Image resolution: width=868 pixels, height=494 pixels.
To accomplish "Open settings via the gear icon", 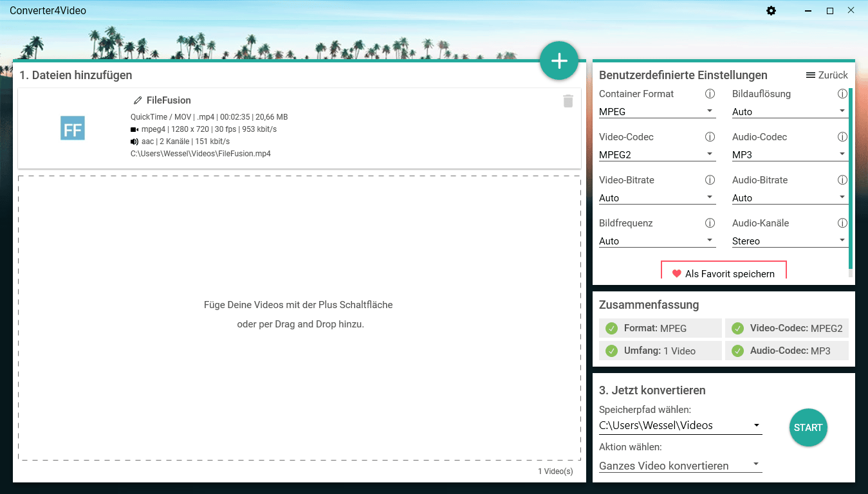I will pyautogui.click(x=771, y=11).
